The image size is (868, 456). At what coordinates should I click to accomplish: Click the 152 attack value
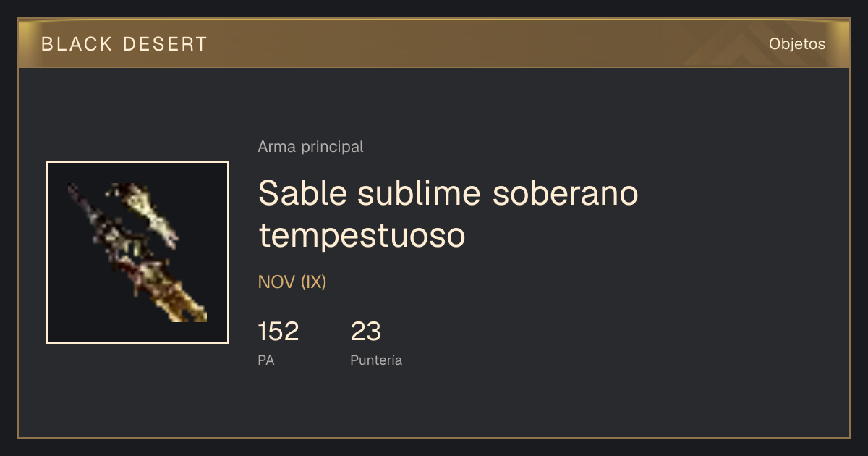pyautogui.click(x=278, y=332)
